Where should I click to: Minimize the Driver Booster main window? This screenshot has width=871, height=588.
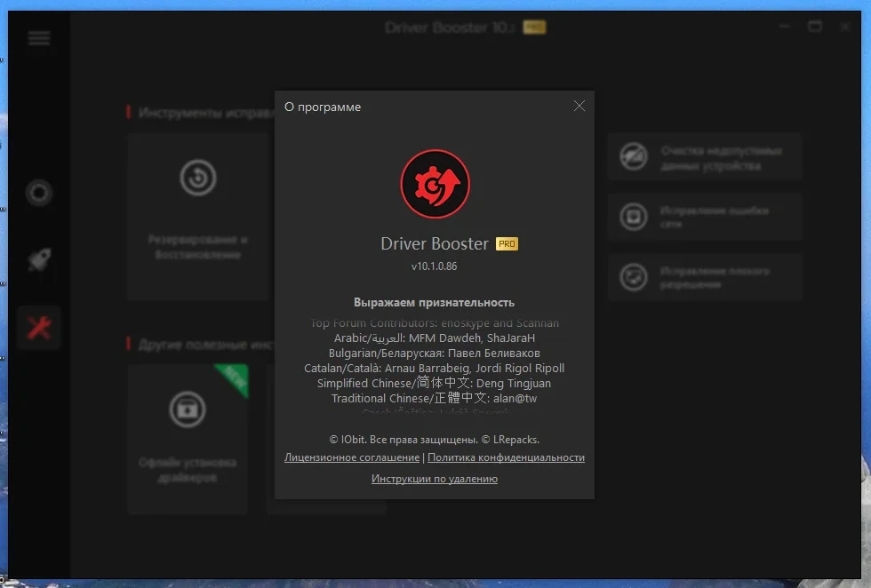(784, 27)
